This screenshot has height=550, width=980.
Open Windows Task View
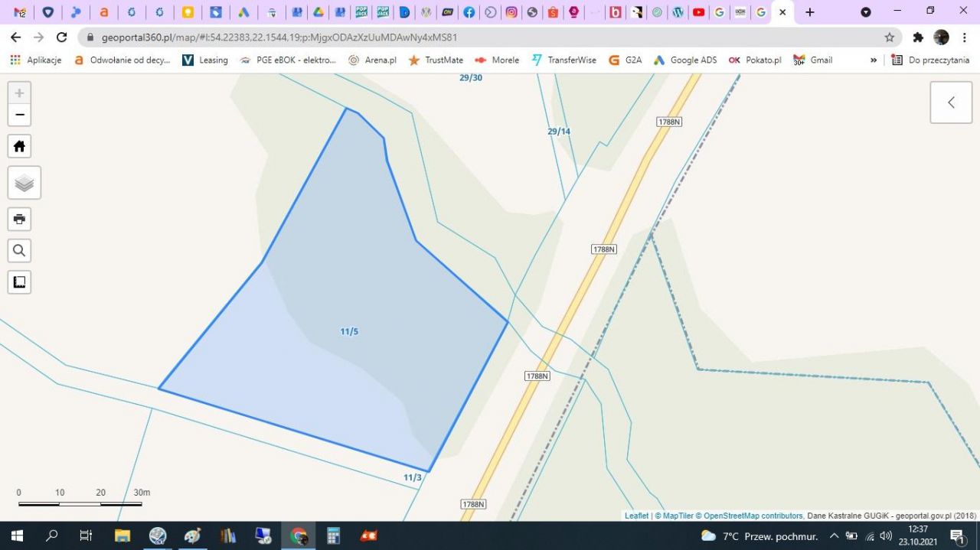tap(86, 535)
